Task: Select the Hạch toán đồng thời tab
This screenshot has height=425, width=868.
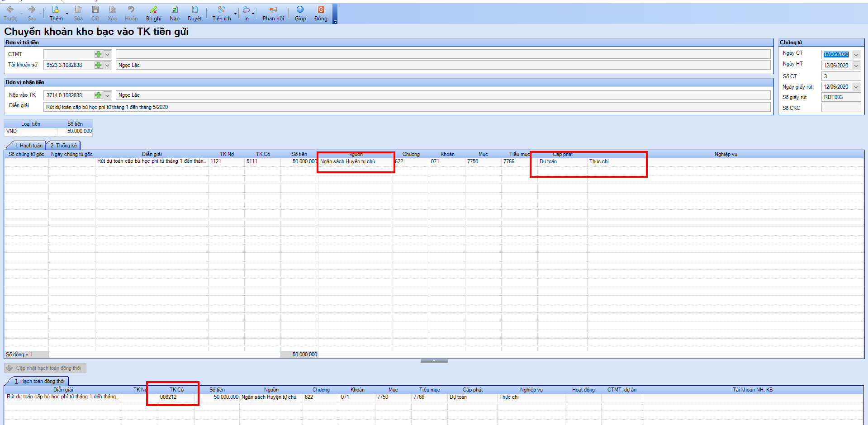Action: tap(39, 381)
